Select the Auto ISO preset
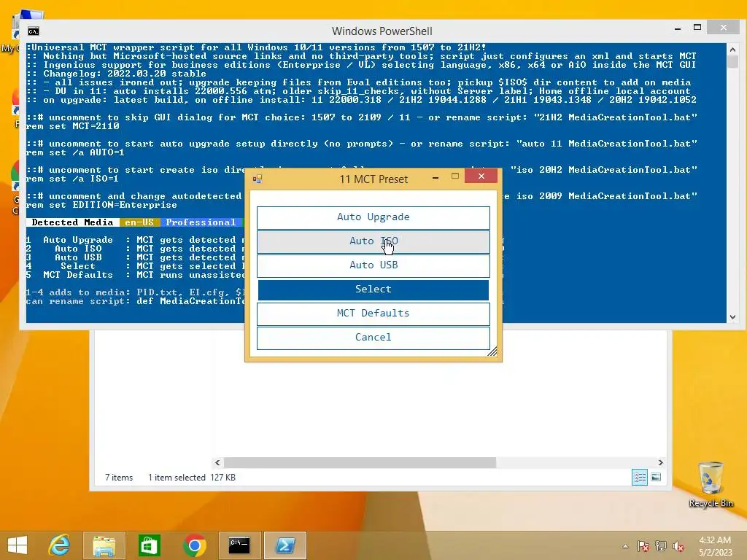The height and width of the screenshot is (560, 747). click(x=373, y=241)
